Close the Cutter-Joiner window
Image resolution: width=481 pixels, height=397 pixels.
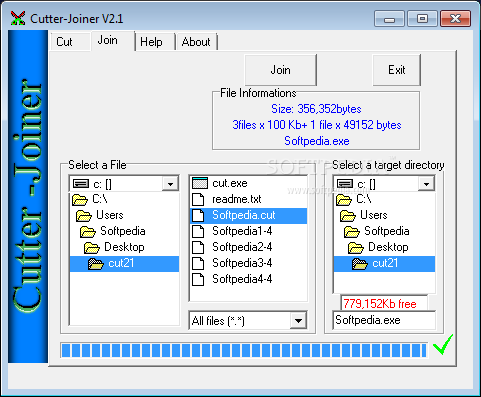(455, 19)
